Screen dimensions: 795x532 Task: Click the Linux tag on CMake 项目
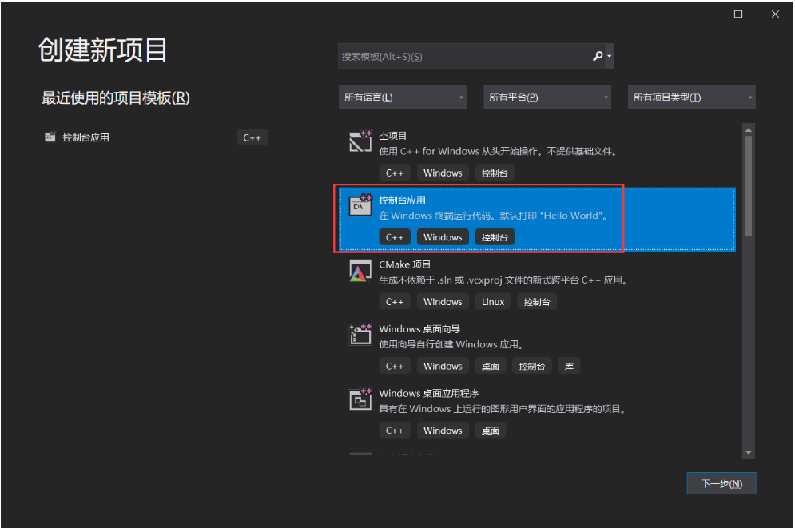coord(493,301)
